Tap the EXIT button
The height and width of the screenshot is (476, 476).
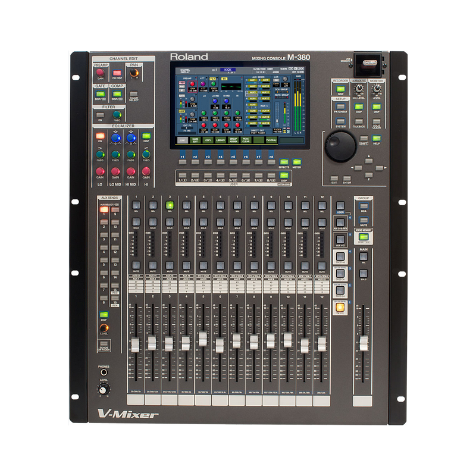click(334, 178)
